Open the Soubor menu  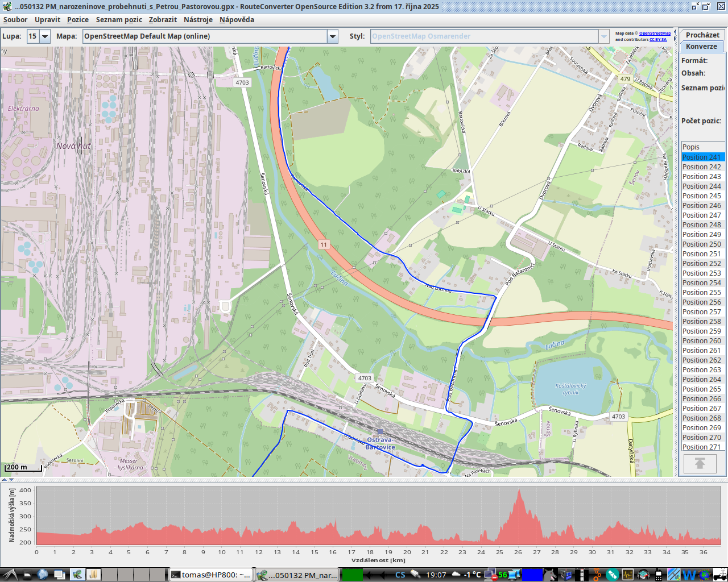click(15, 19)
